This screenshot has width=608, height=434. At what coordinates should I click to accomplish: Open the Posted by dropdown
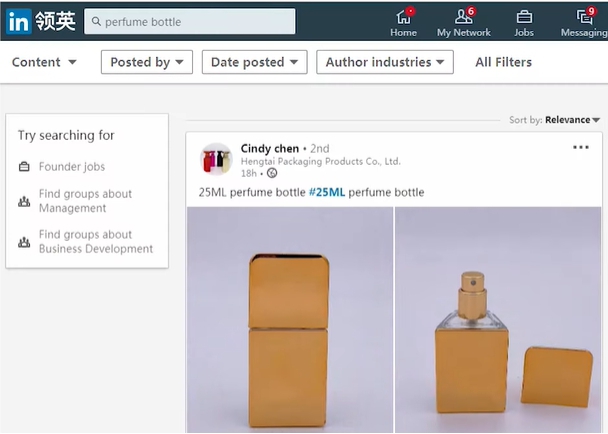tap(147, 62)
